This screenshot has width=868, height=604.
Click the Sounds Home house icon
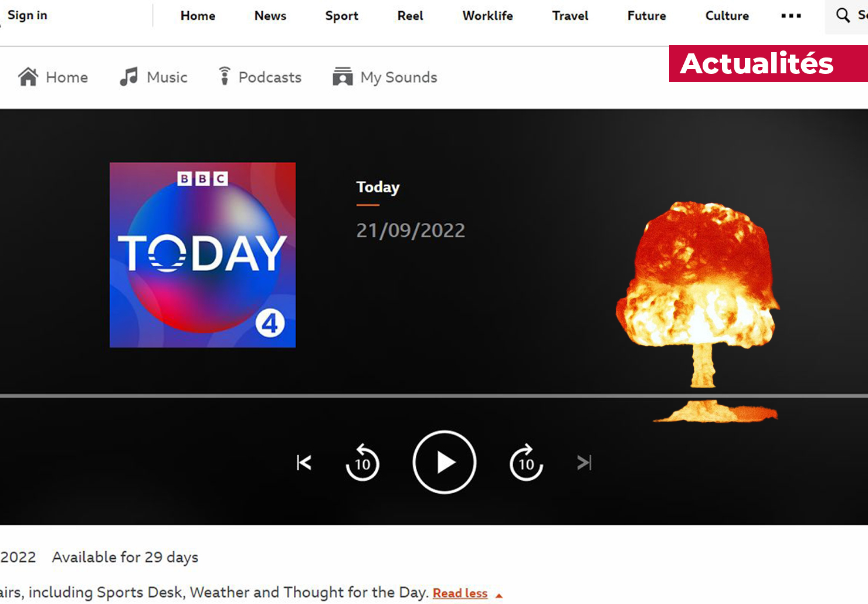(x=28, y=77)
